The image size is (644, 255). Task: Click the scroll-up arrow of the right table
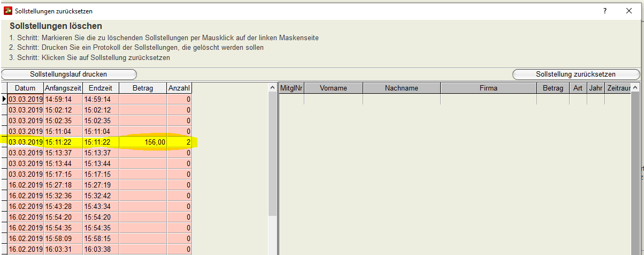click(635, 88)
